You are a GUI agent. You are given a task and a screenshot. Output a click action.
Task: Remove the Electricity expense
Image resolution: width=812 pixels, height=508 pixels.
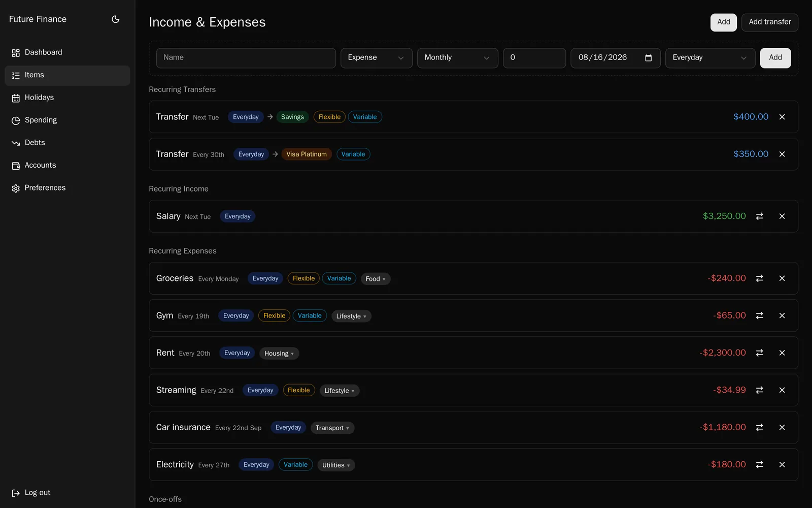(782, 465)
